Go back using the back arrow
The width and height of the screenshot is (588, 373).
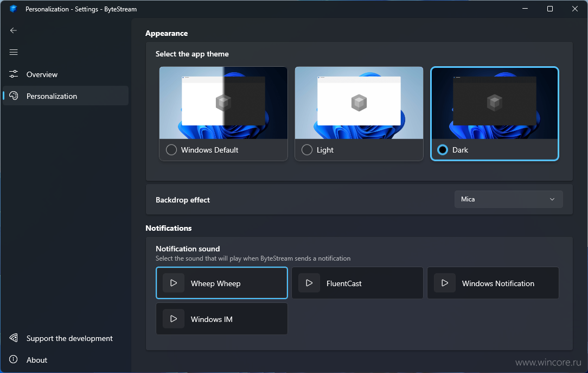tap(14, 30)
